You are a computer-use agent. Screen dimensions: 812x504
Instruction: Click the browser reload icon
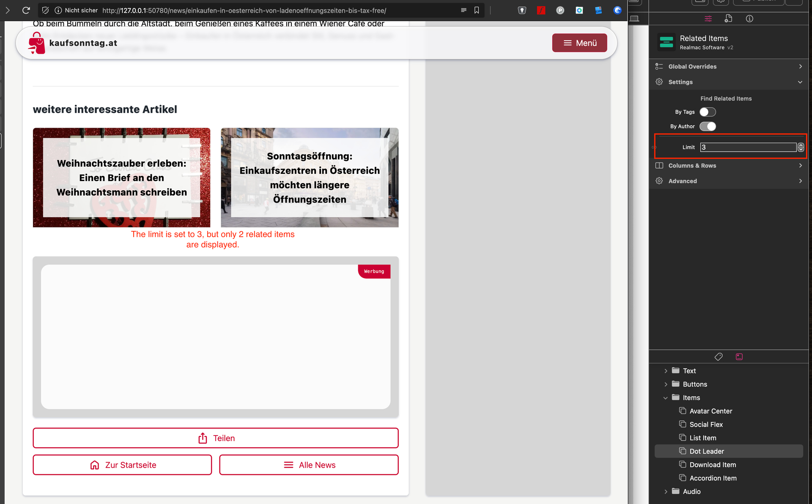26,10
